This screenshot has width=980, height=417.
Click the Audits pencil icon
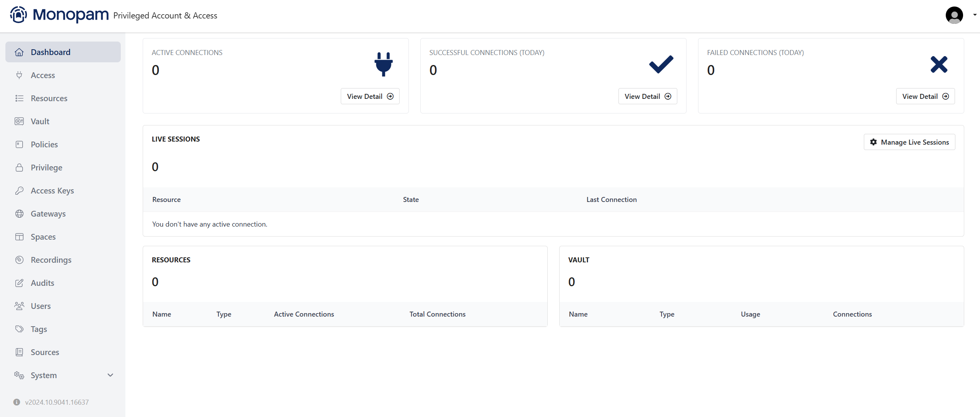19,283
